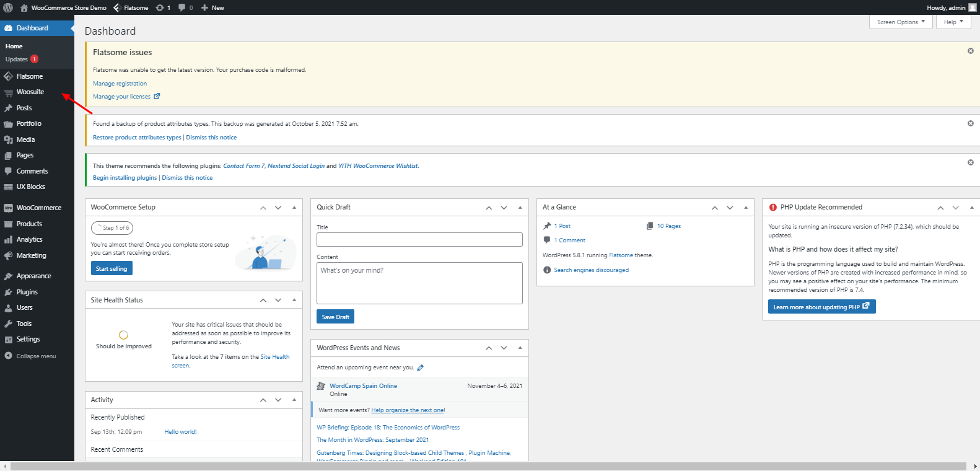Toggle the WooCommerce Setup panel collapse arrow
980x471 pixels.
[x=294, y=208]
